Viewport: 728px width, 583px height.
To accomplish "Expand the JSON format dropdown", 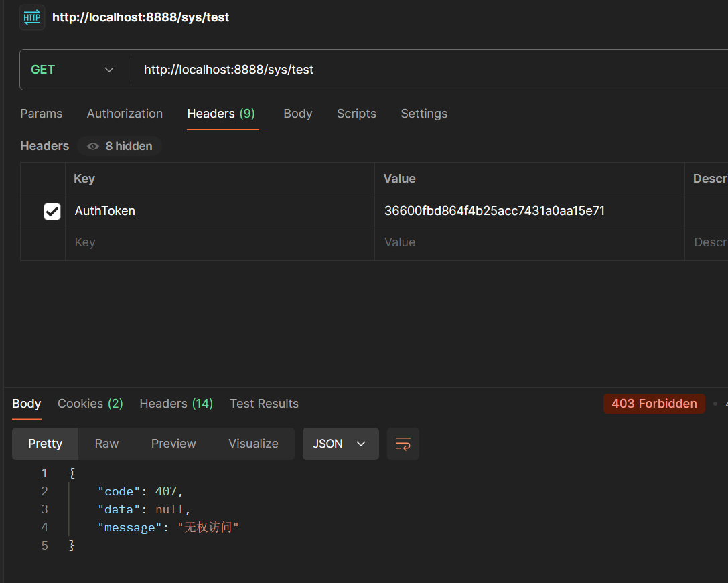I will pyautogui.click(x=340, y=444).
